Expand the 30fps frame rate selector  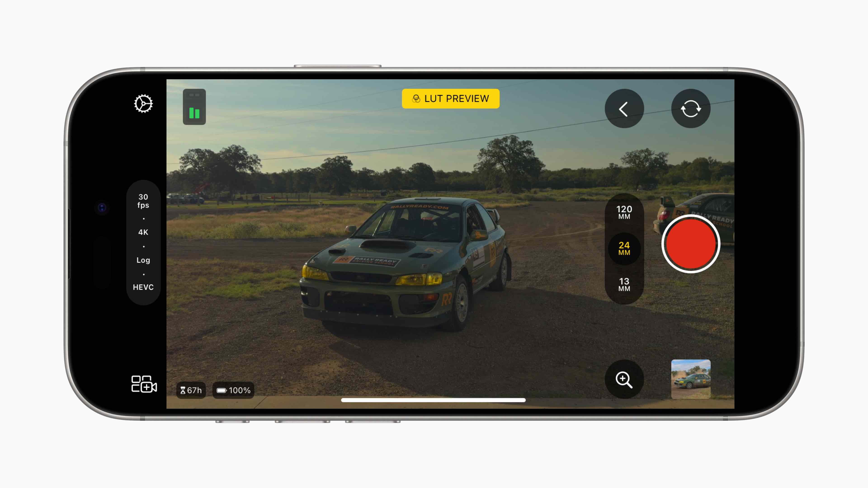pos(143,201)
